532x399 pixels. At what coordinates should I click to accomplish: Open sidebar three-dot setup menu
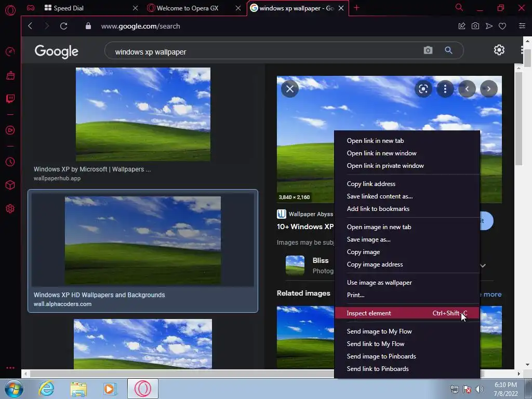pos(10,368)
